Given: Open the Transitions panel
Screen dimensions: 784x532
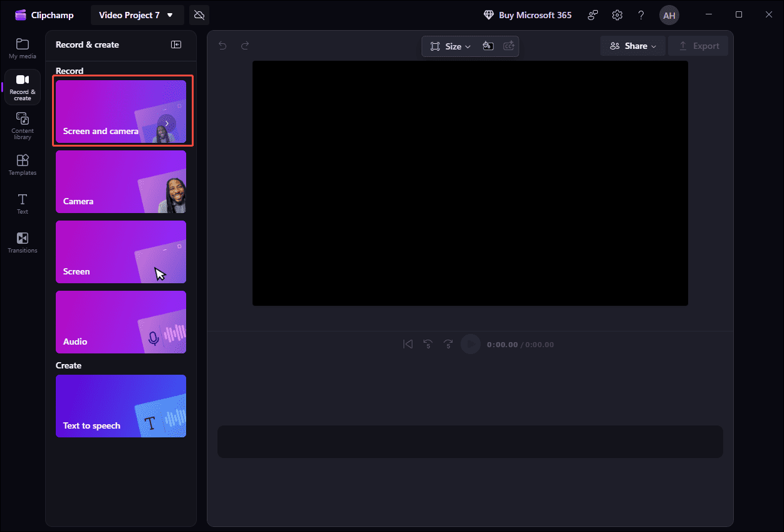Looking at the screenshot, I should [22, 242].
